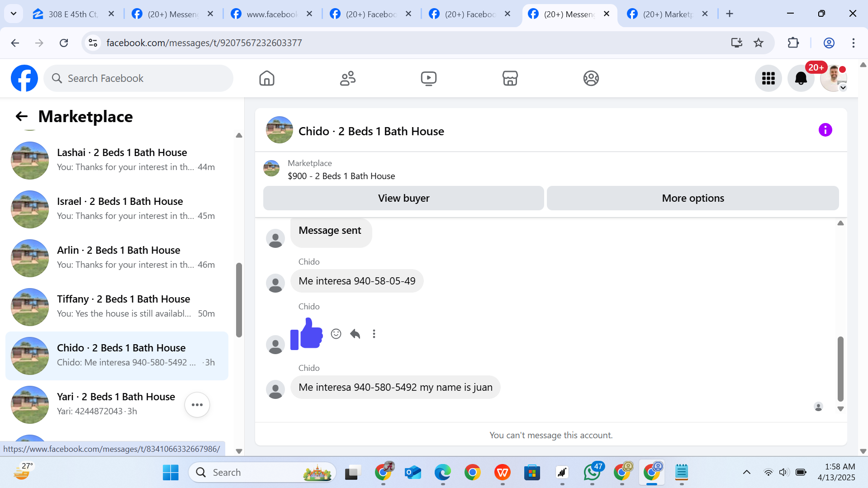Open the Task View taskbar icon

[x=353, y=473]
